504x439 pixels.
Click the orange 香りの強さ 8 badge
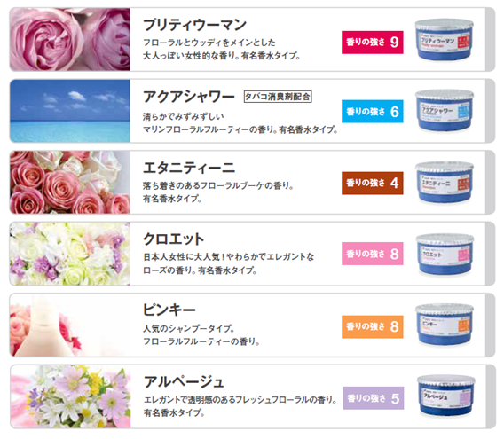point(372,326)
